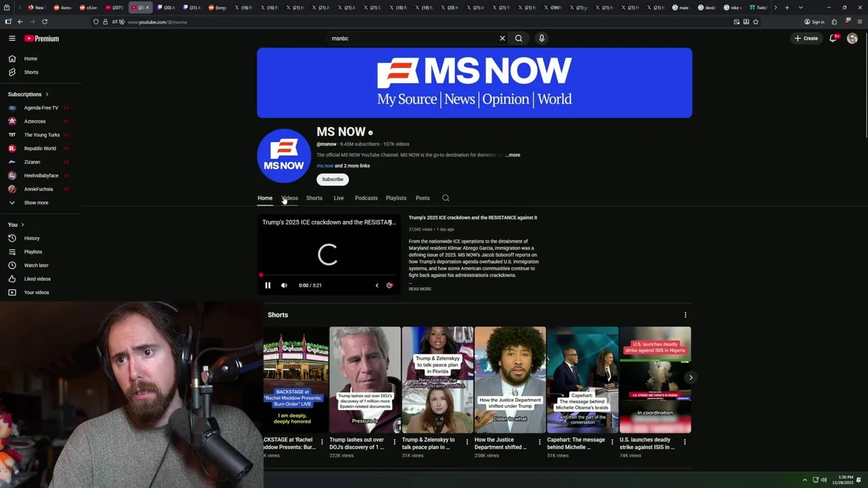
Task: Open the account avatar menu
Action: tap(852, 39)
